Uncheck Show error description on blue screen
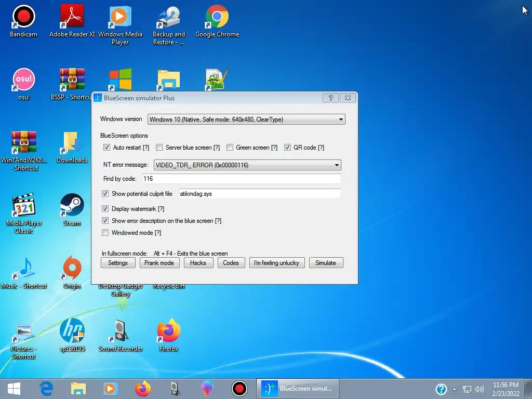The image size is (532, 399). click(x=105, y=220)
